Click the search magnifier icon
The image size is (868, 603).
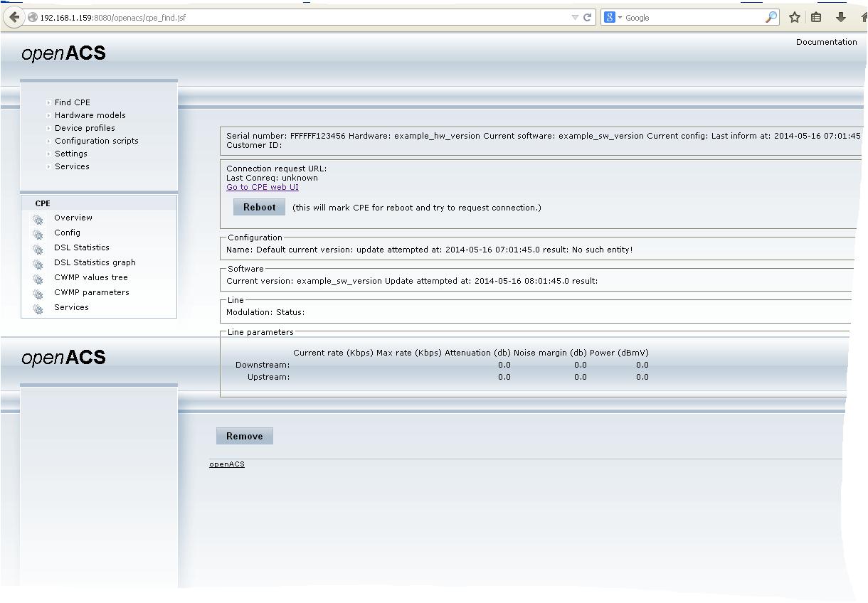771,18
